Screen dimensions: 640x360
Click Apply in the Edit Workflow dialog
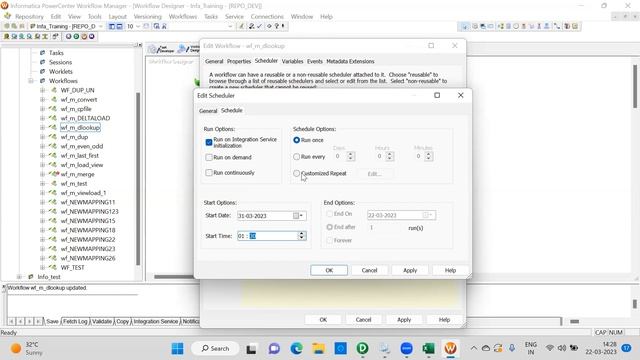pos(404,320)
